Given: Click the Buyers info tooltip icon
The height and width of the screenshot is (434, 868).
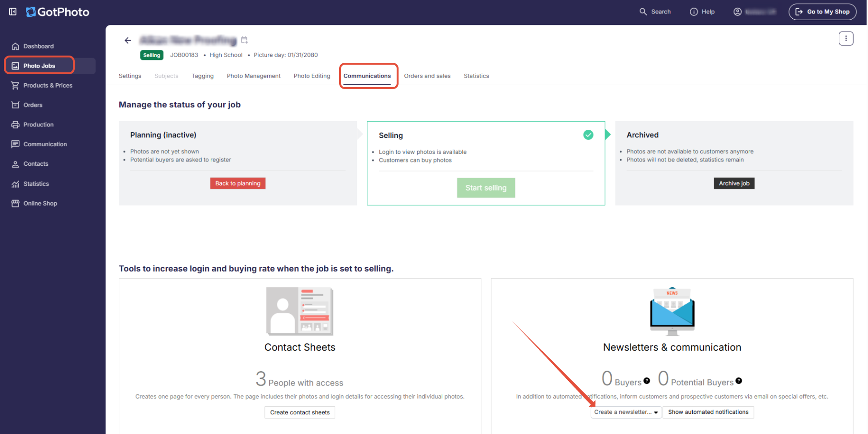Looking at the screenshot, I should (647, 381).
